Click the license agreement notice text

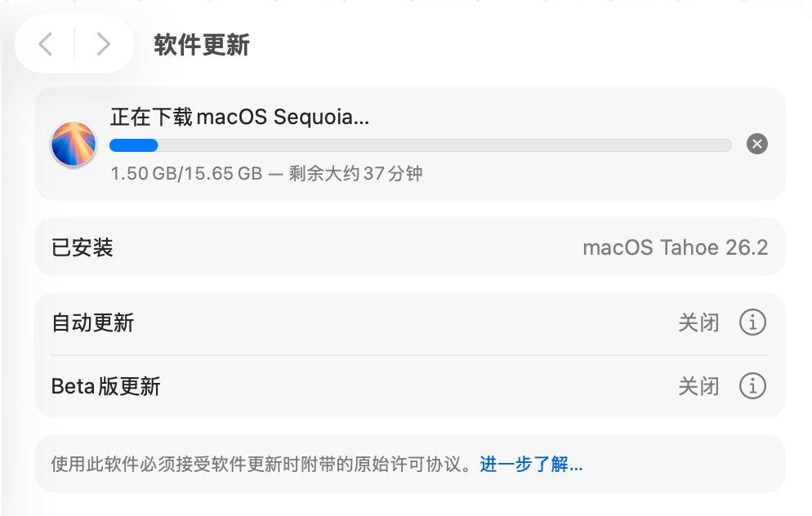pyautogui.click(x=261, y=465)
